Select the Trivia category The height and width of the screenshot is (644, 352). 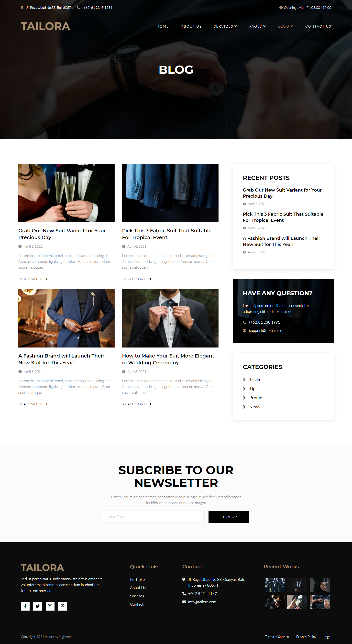pyautogui.click(x=254, y=379)
